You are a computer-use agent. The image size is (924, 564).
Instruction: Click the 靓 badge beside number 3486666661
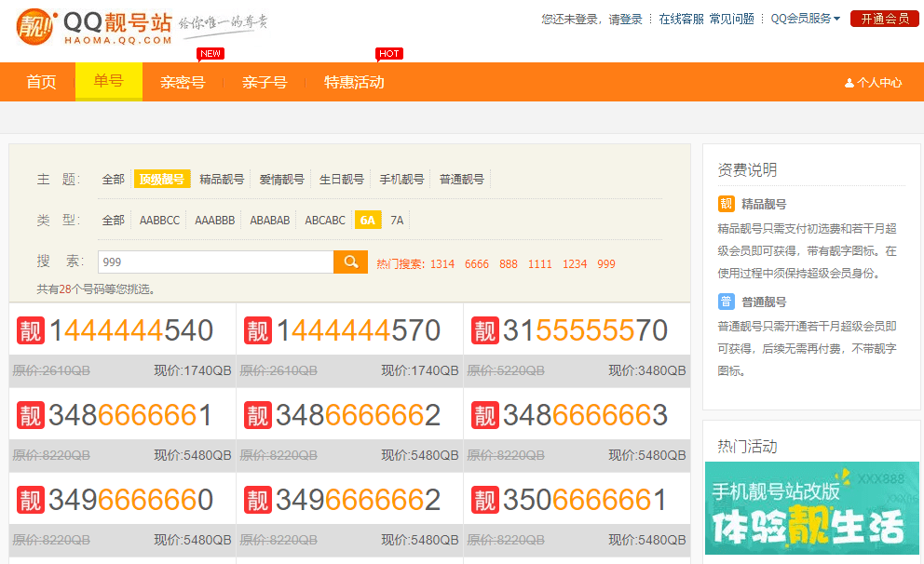[x=30, y=415]
